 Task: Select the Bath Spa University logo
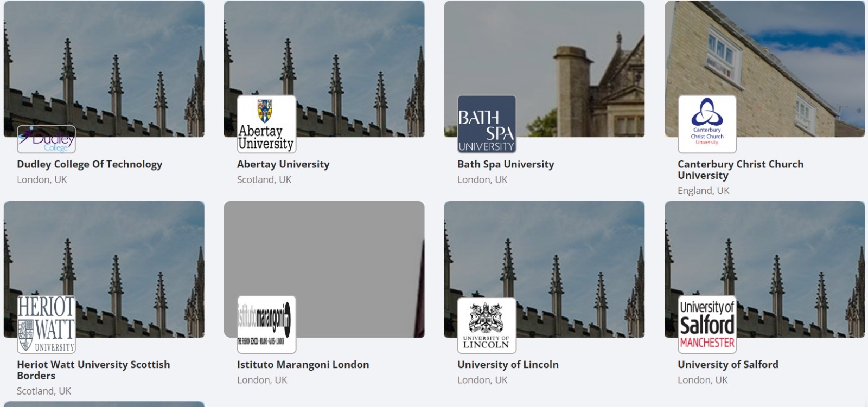pyautogui.click(x=487, y=124)
